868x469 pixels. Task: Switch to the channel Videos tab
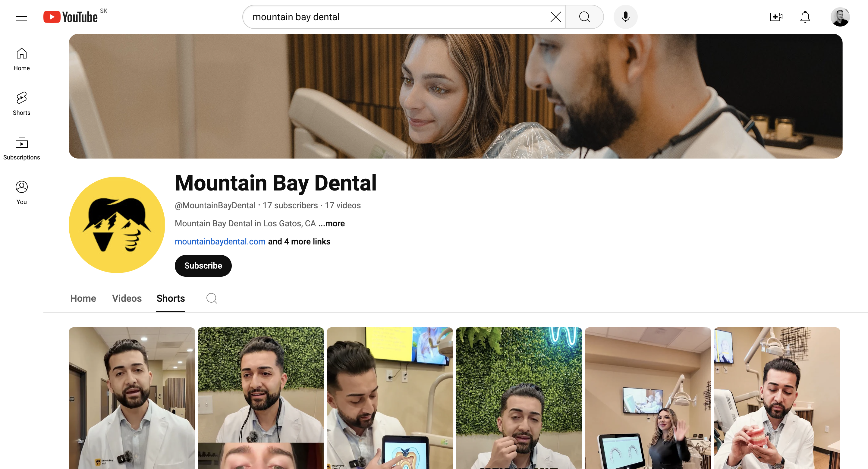[127, 298]
